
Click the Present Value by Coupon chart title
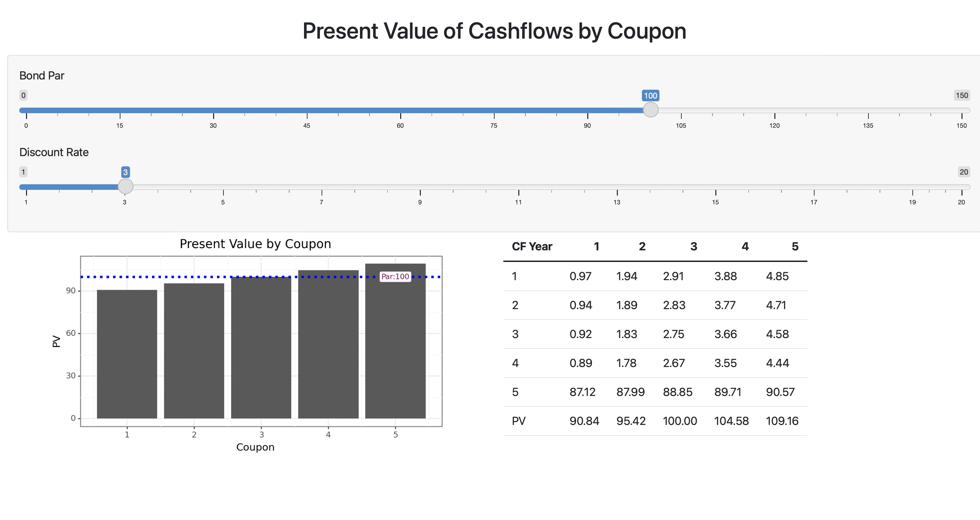click(255, 244)
